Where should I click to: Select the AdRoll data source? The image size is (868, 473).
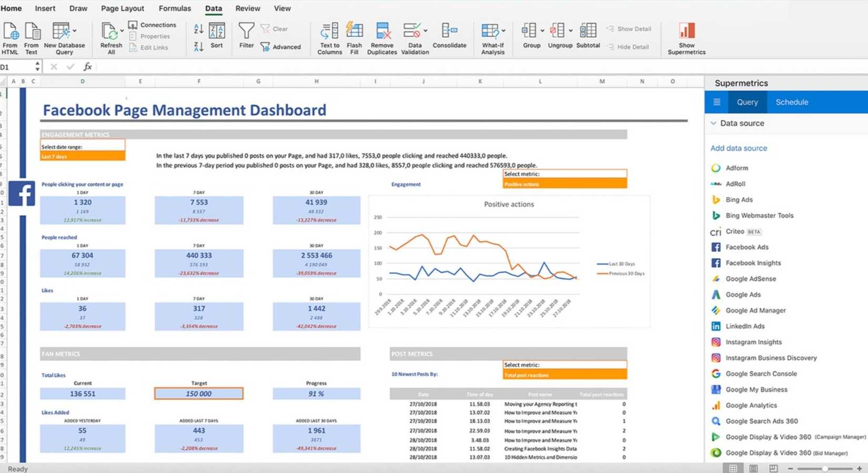728,184
